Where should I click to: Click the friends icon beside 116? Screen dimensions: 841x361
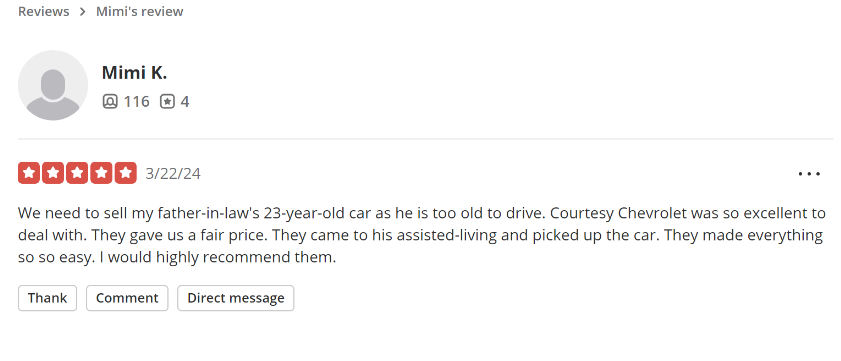(x=110, y=101)
